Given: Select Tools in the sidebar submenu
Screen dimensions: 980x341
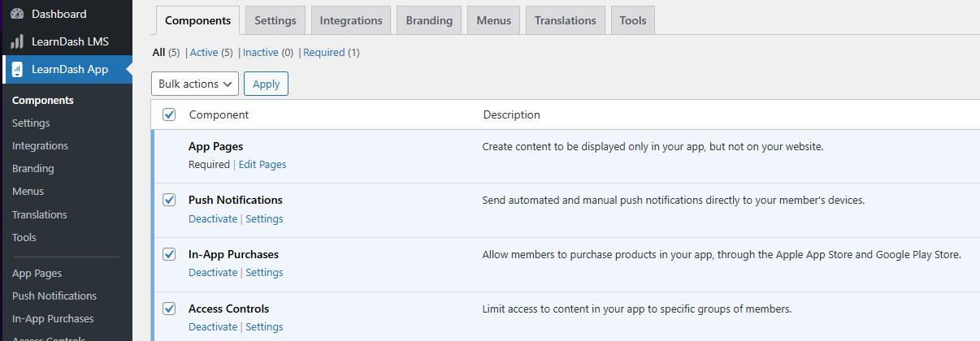Looking at the screenshot, I should (x=24, y=238).
